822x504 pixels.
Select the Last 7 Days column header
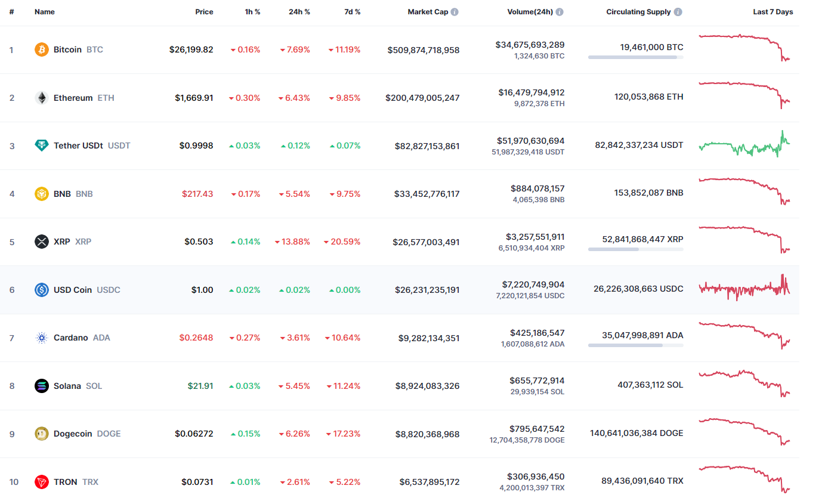[772, 11]
